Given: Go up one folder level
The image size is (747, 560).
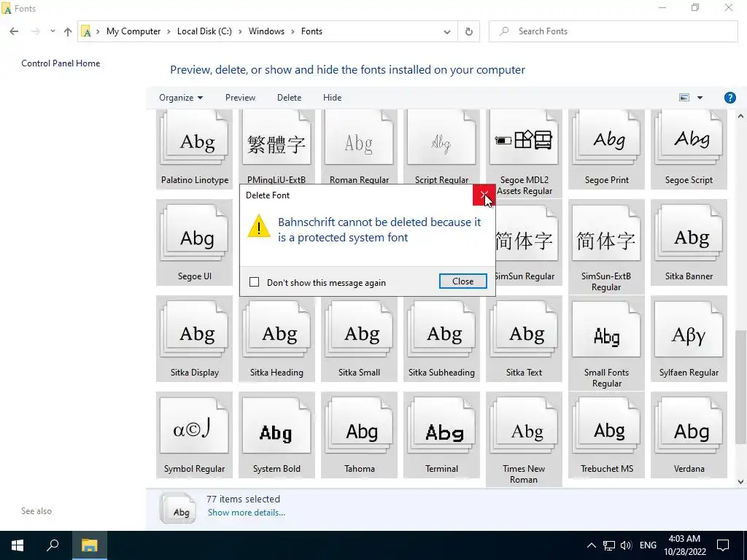Looking at the screenshot, I should 68,31.
